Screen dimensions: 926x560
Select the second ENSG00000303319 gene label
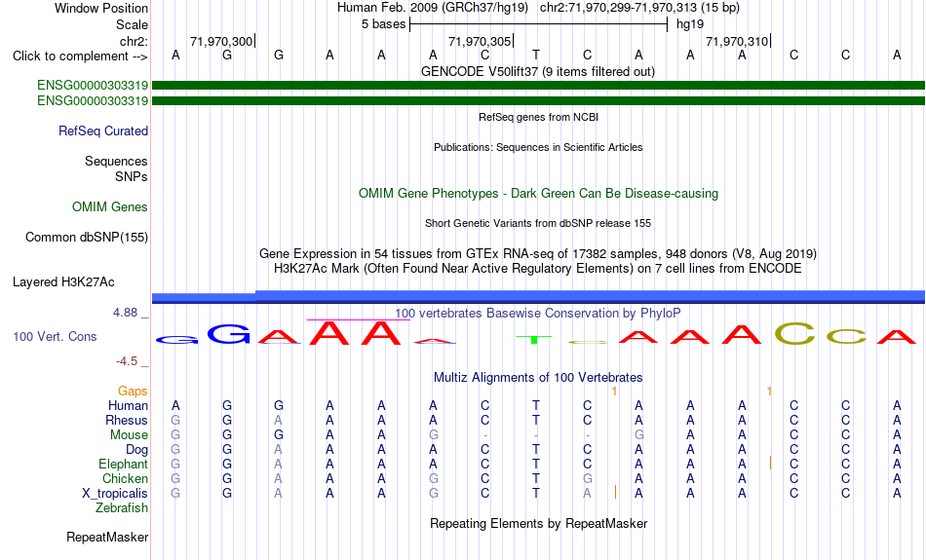(93, 101)
